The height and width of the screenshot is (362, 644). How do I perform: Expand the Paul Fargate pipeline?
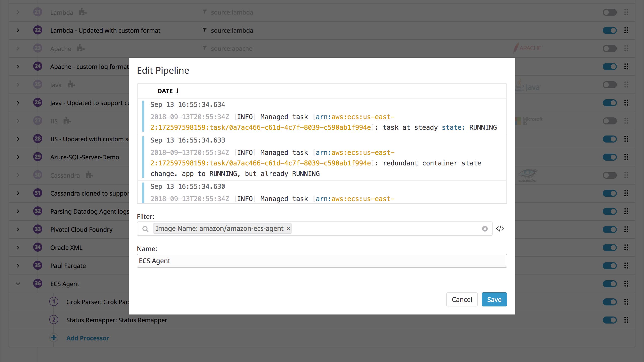(18, 265)
